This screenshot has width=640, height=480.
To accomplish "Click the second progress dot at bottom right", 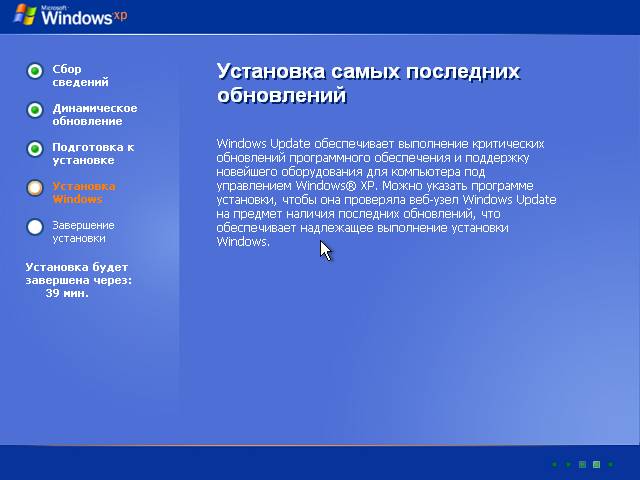I will [568, 464].
